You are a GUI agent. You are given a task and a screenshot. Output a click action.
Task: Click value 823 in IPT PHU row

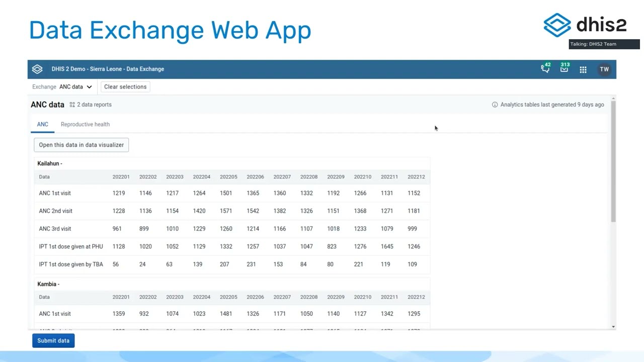click(332, 246)
